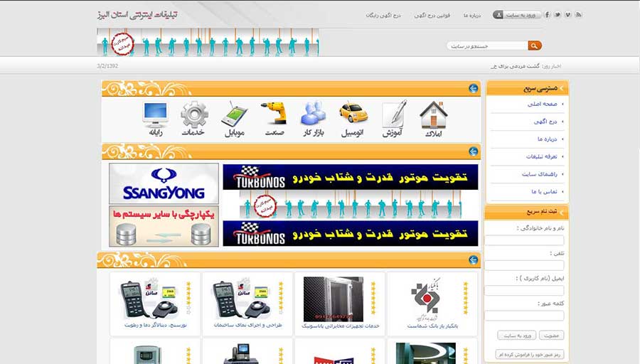
Task: Open راهنمای سایت in the quick access list
Action: point(540,174)
